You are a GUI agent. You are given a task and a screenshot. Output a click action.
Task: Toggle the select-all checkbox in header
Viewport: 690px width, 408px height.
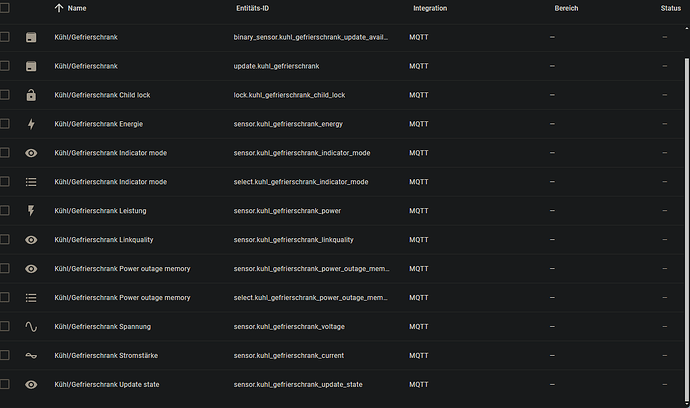[x=4, y=8]
